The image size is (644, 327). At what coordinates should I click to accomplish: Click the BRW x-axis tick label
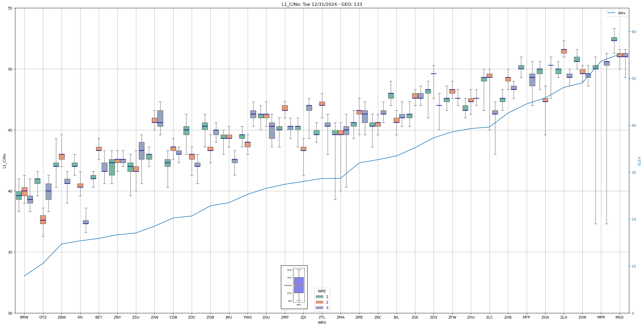point(24,317)
